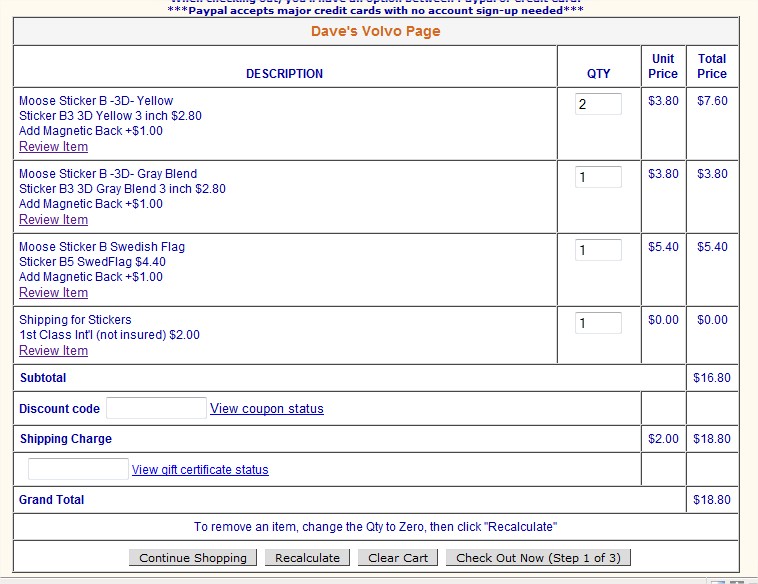
Task: Click the Continue Shopping button
Action: tap(193, 558)
